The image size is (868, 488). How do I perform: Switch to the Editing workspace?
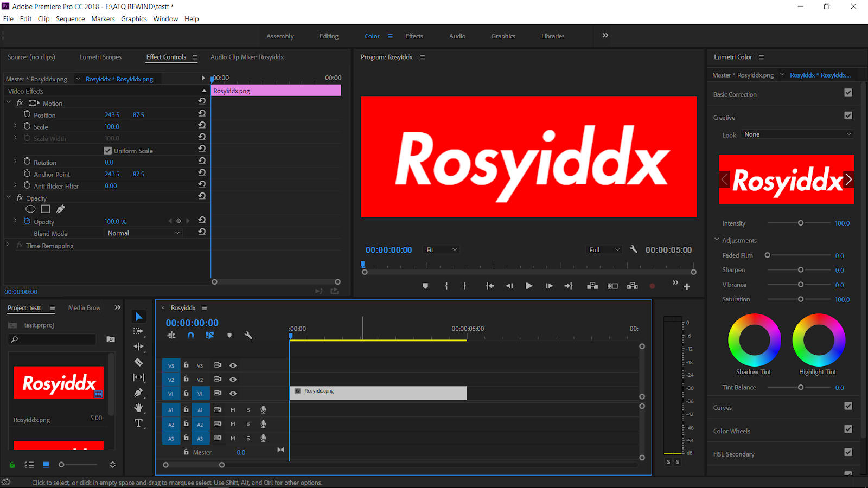point(329,36)
